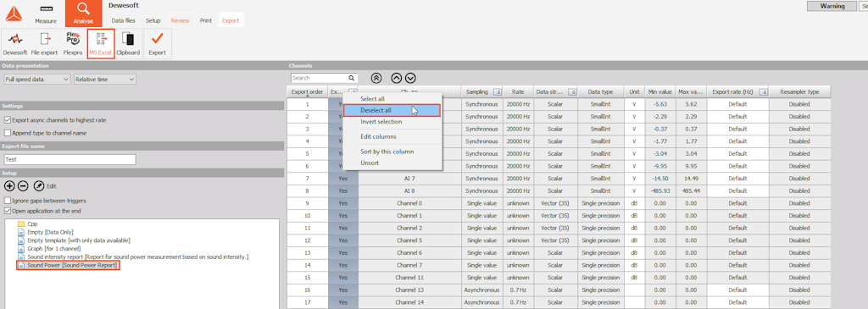The width and height of the screenshot is (868, 309).
Task: Open the Print tab
Action: (x=205, y=20)
